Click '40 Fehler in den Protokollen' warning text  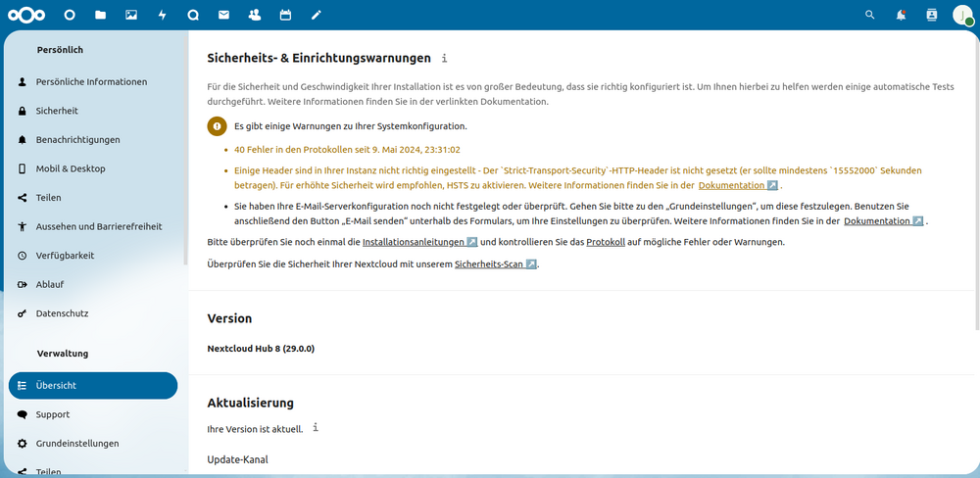[x=347, y=150]
